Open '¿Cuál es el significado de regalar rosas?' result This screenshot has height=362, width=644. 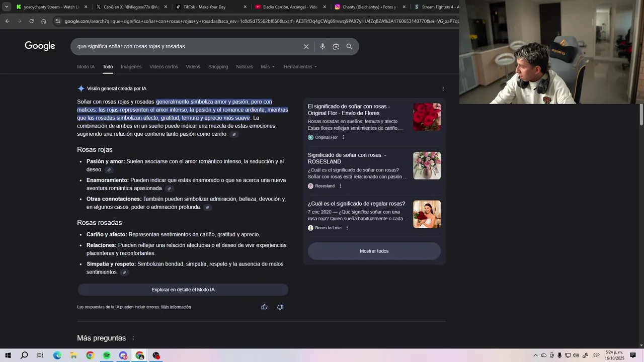pyautogui.click(x=356, y=204)
